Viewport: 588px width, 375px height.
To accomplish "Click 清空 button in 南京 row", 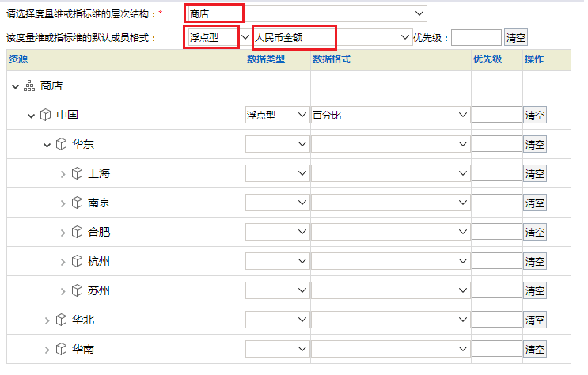I will coord(535,203).
